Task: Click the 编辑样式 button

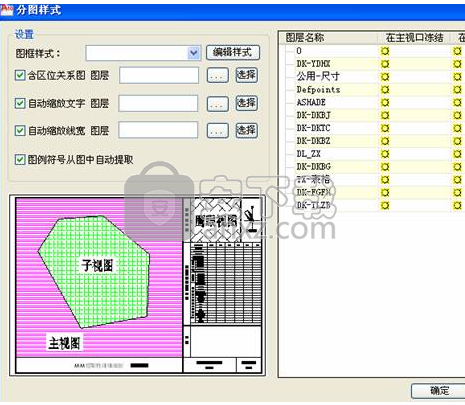Action: tap(233, 52)
